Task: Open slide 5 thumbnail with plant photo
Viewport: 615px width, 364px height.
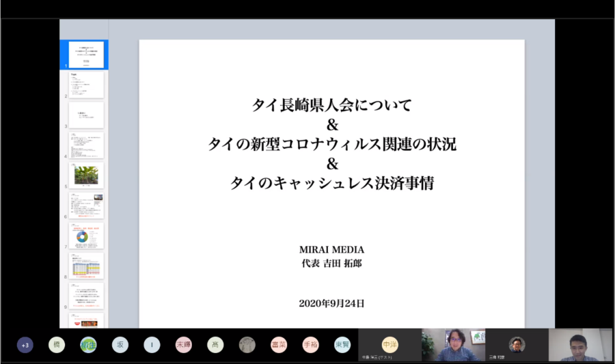Action: tap(86, 175)
